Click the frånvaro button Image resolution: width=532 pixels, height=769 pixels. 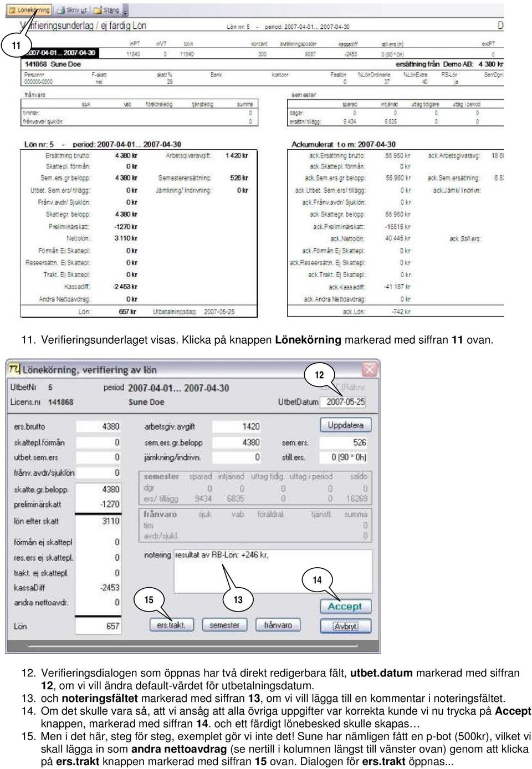point(278,625)
